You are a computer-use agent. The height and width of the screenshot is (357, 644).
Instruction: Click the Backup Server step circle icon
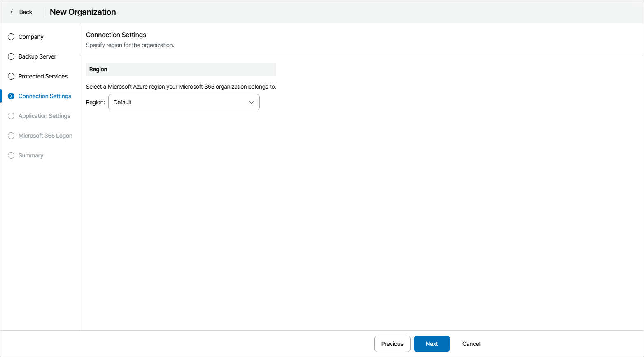tap(11, 56)
